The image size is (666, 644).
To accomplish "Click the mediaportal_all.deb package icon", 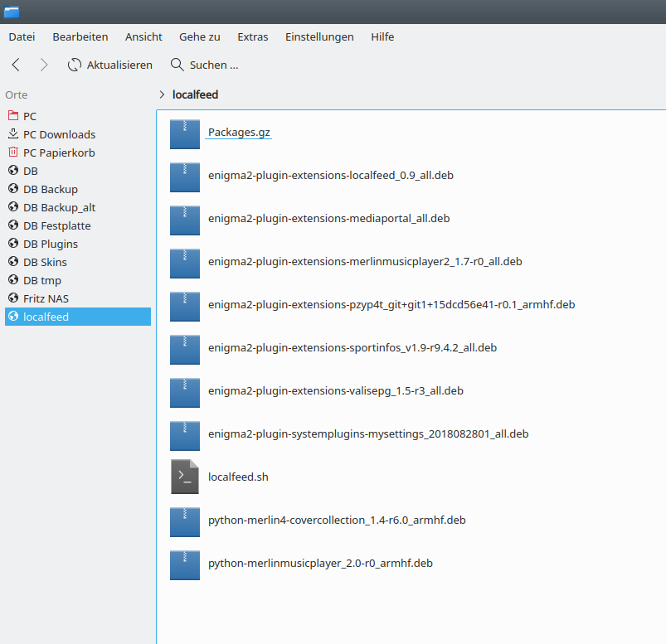I will click(x=185, y=220).
